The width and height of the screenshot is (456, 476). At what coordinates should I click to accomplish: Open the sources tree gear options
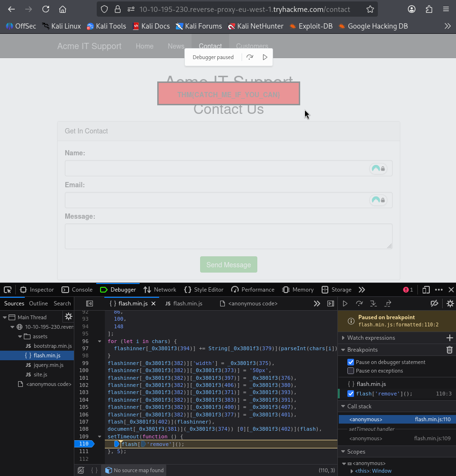(69, 317)
